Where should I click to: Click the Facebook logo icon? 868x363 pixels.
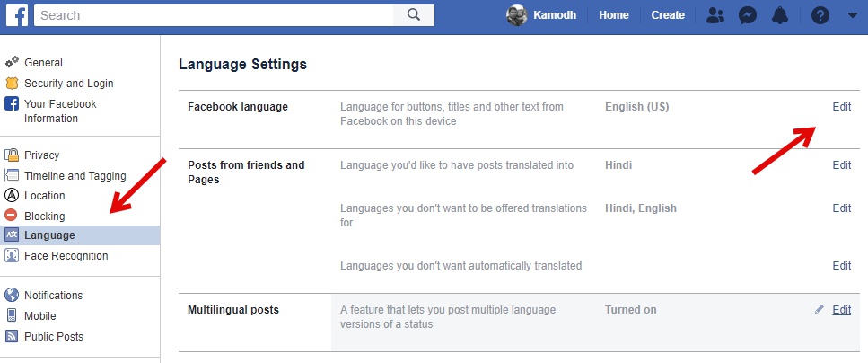[x=17, y=15]
